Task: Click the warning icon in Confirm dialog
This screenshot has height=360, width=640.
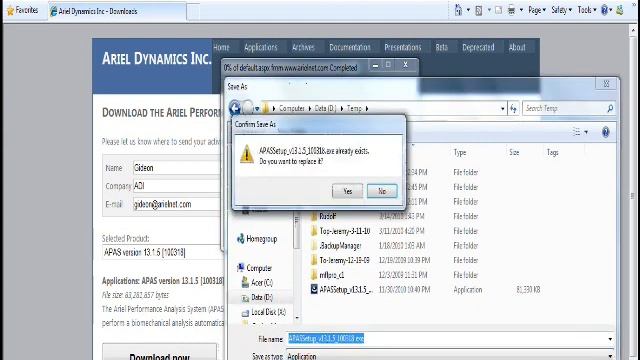Action: click(247, 154)
